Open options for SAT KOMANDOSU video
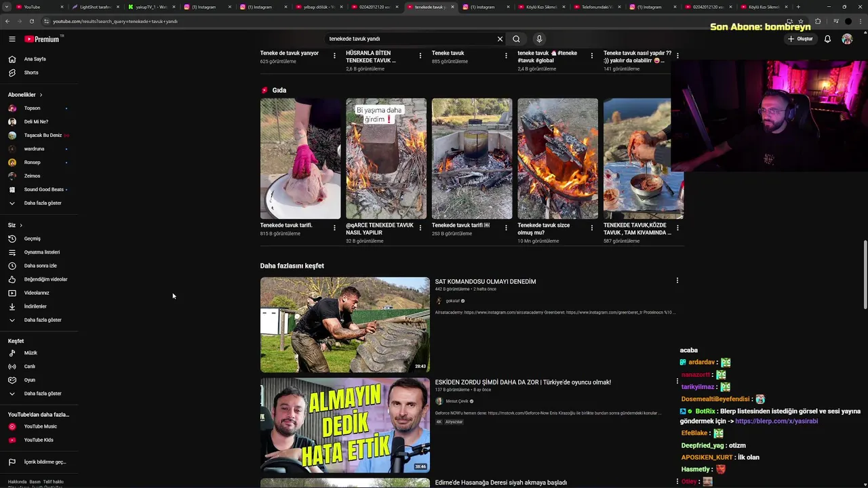Viewport: 868px width, 488px height. click(x=677, y=281)
